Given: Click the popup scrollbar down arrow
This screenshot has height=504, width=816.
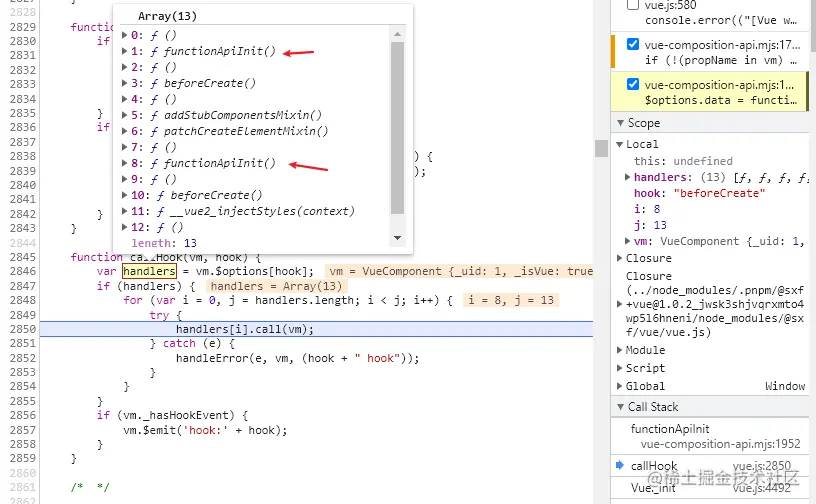Looking at the screenshot, I should [398, 238].
